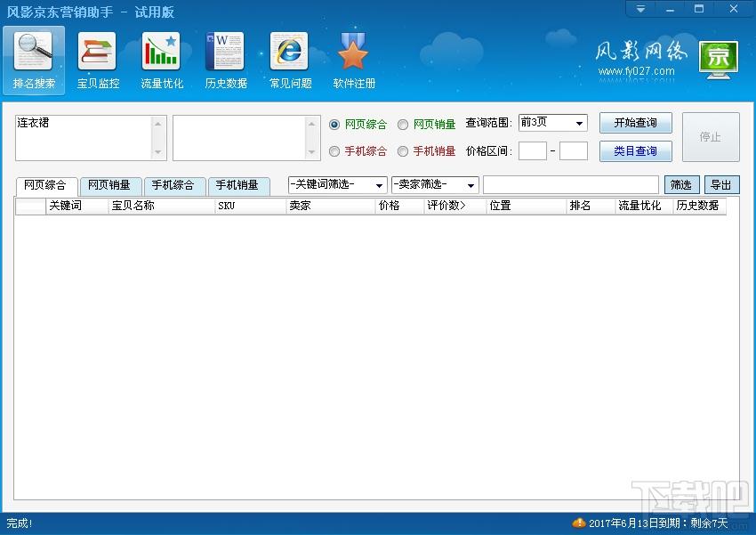Click the 筛选 button

682,185
